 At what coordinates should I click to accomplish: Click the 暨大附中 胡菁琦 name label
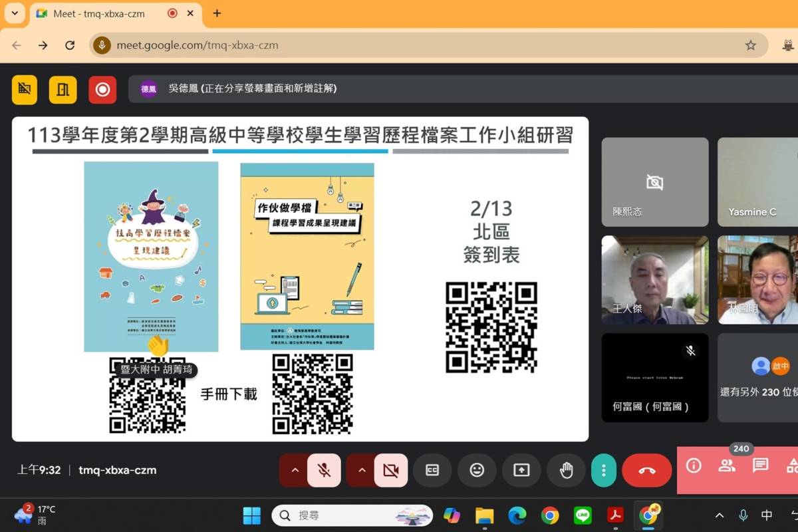[156, 370]
